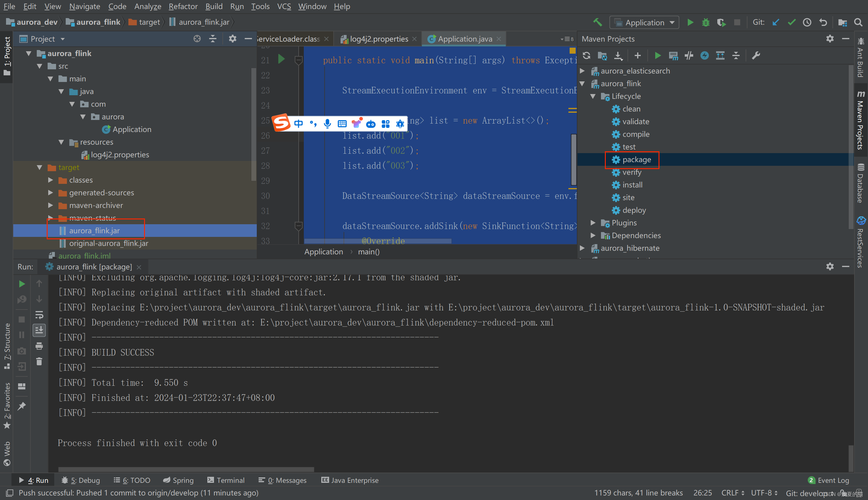This screenshot has width=868, height=500.
Task: Run the Application configuration
Action: pos(690,22)
